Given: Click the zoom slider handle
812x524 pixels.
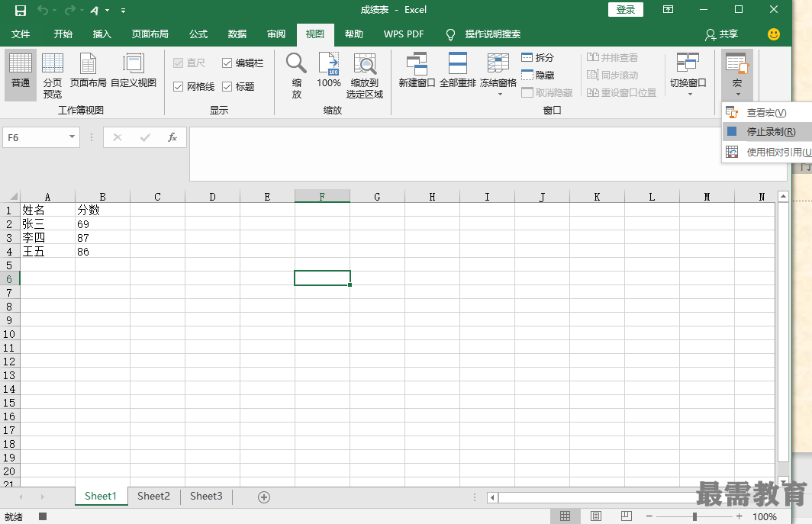Looking at the screenshot, I should (x=694, y=516).
